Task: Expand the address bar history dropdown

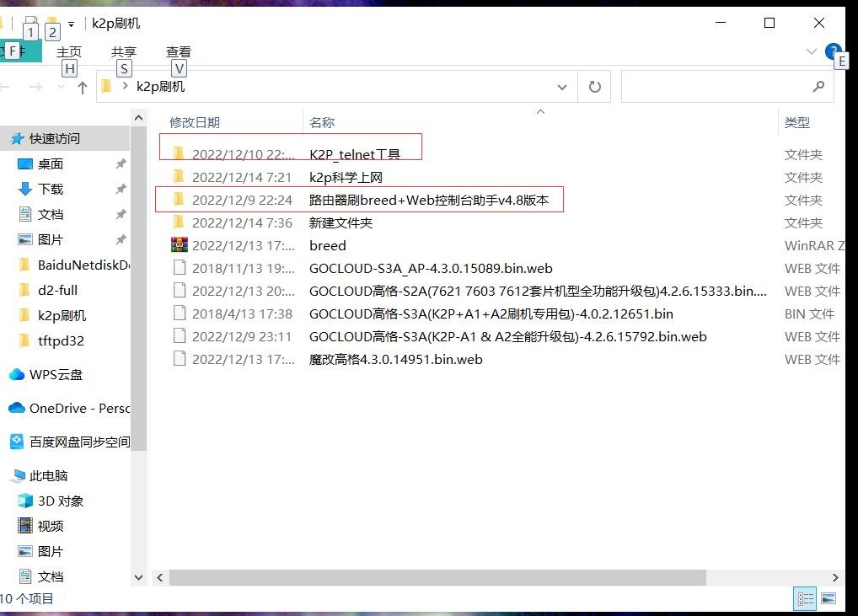Action: click(562, 87)
